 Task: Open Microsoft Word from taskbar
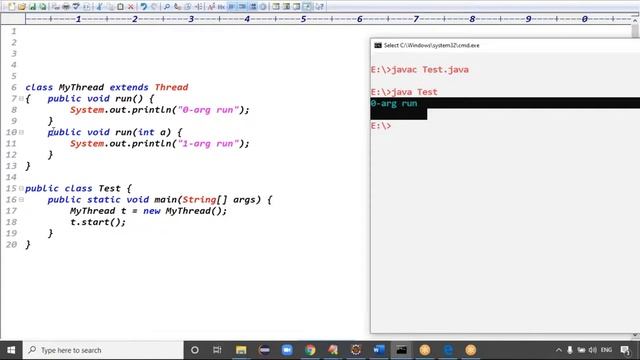coord(379,350)
